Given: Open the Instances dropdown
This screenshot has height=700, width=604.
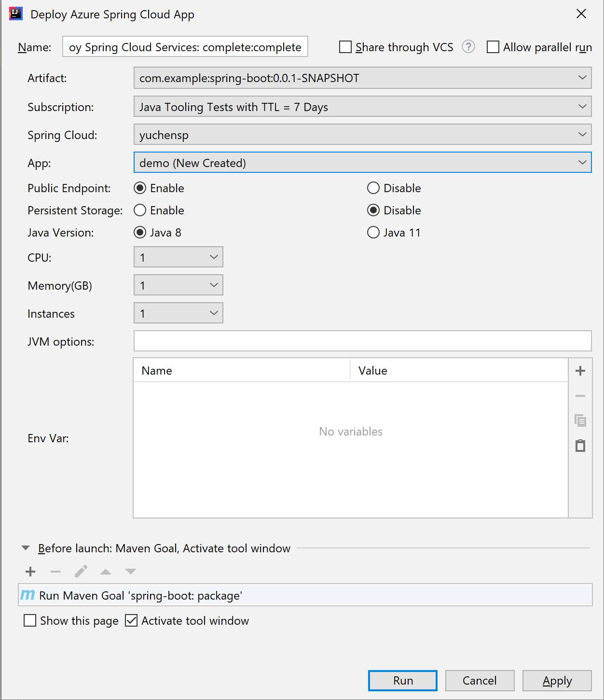Looking at the screenshot, I should [178, 313].
